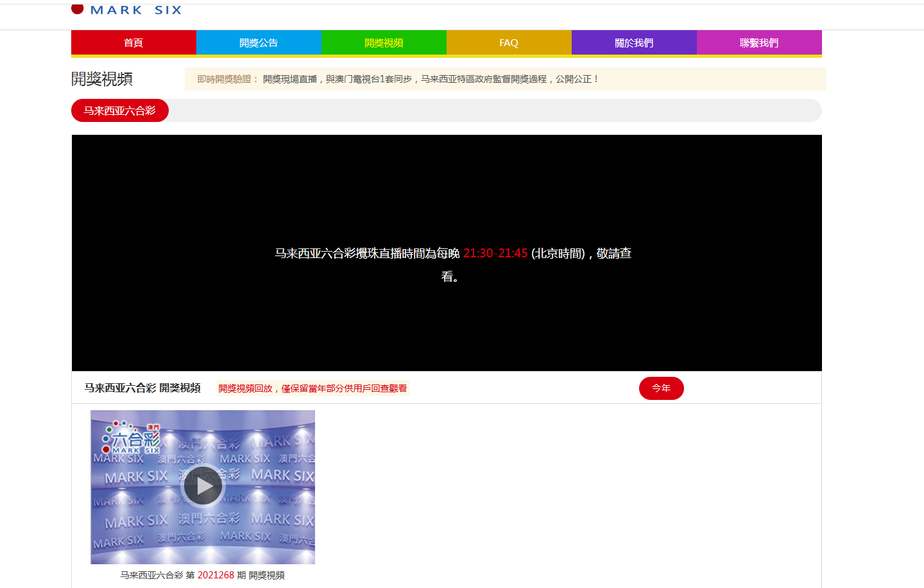Click the 開獎視頻回放 replay notice text
Screen dimensions: 924x588
coord(312,388)
